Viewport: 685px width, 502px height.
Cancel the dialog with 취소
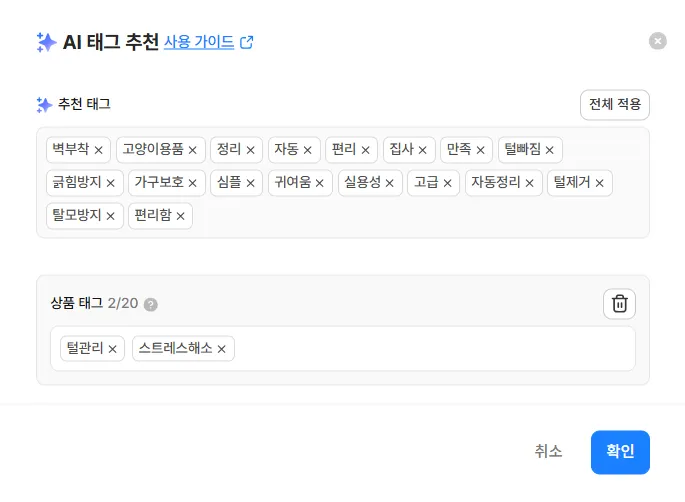pos(548,452)
